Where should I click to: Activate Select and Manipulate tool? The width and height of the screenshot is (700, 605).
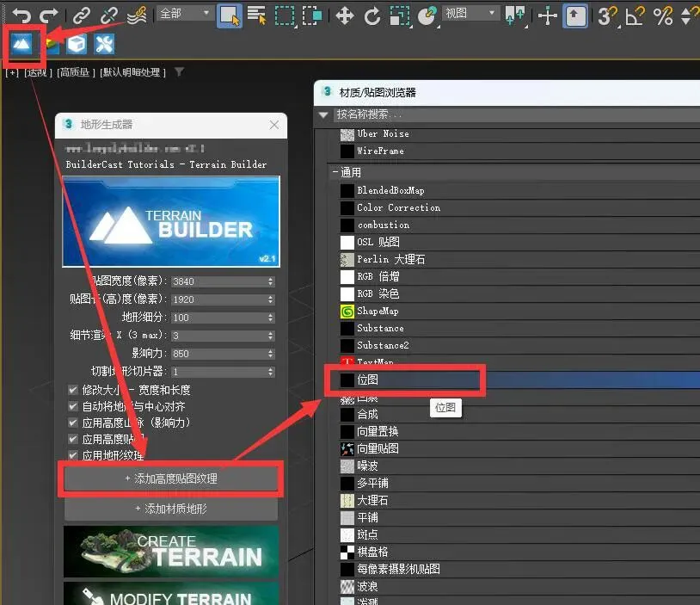click(x=548, y=15)
